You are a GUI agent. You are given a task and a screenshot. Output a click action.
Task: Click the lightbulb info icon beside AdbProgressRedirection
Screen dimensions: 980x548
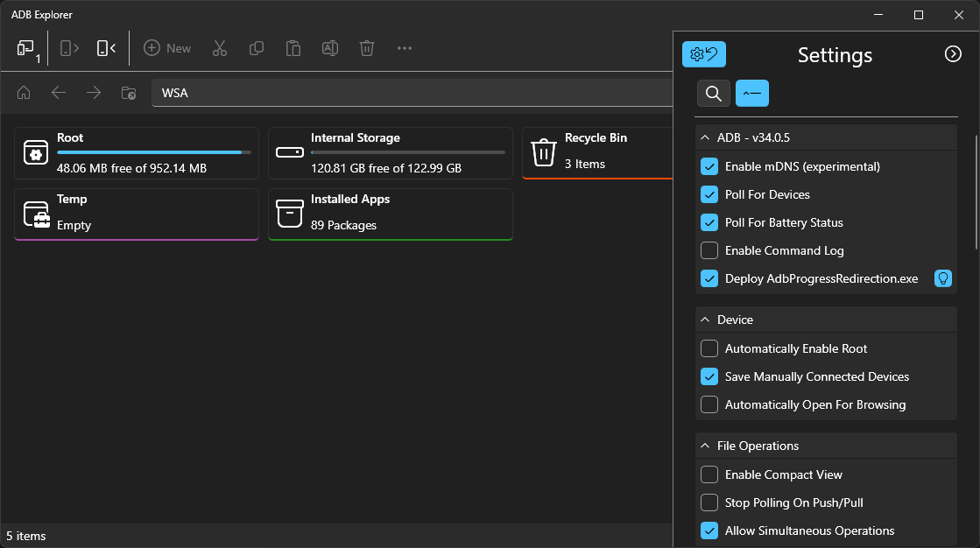pos(943,278)
